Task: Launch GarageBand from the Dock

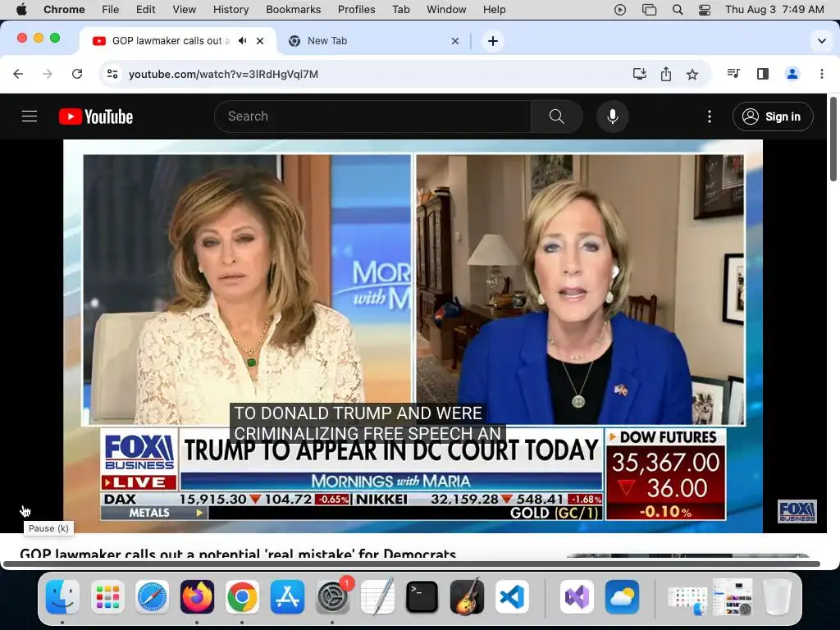Action: (467, 597)
